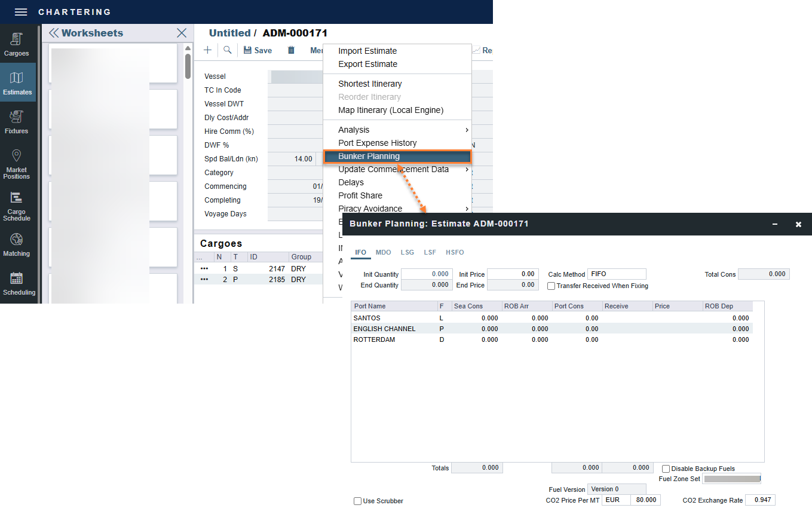Click the Port Name column header
812x511 pixels.
click(394, 306)
